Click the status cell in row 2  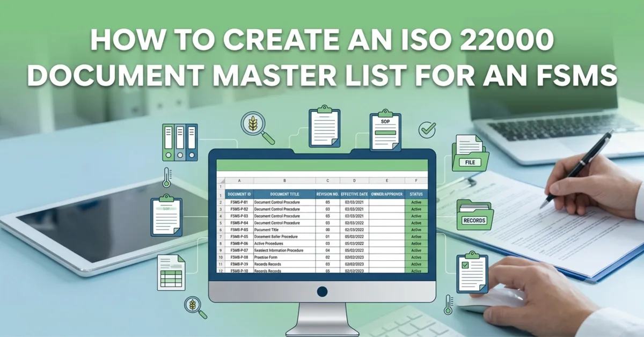(416, 202)
